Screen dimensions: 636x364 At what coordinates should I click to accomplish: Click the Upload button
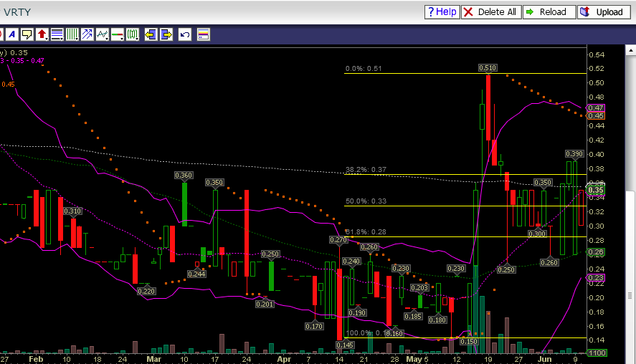point(604,11)
